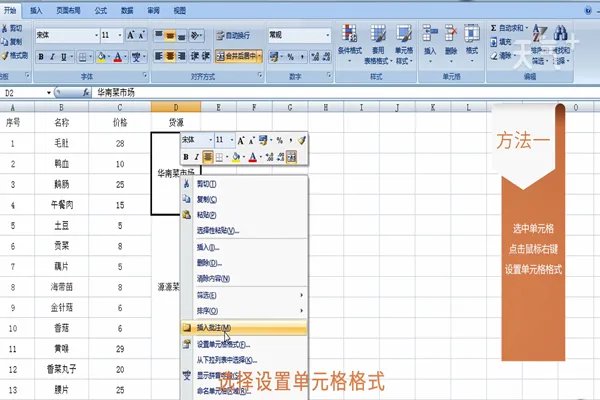This screenshot has width=600, height=400.
Task: Open number format dropdown (常规)
Action: coord(328,35)
